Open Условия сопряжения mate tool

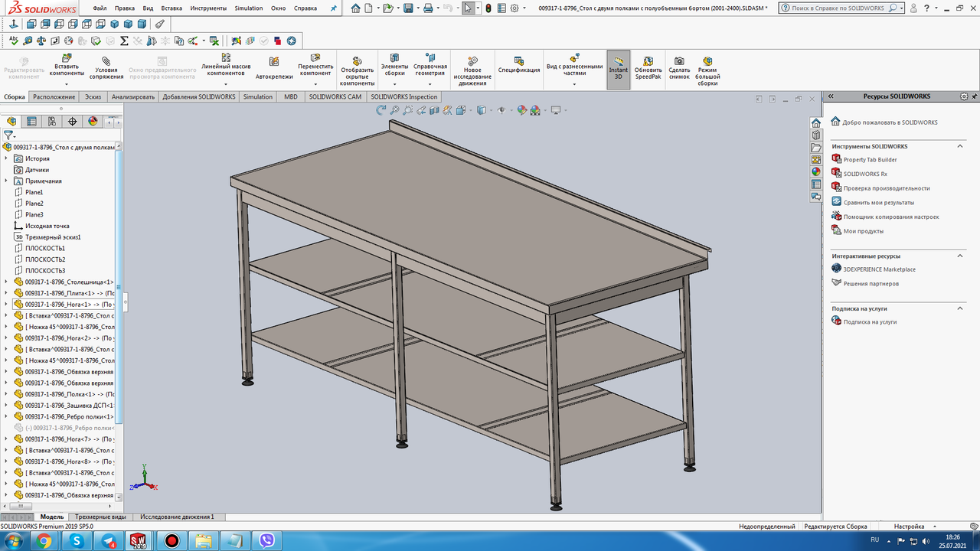point(106,68)
